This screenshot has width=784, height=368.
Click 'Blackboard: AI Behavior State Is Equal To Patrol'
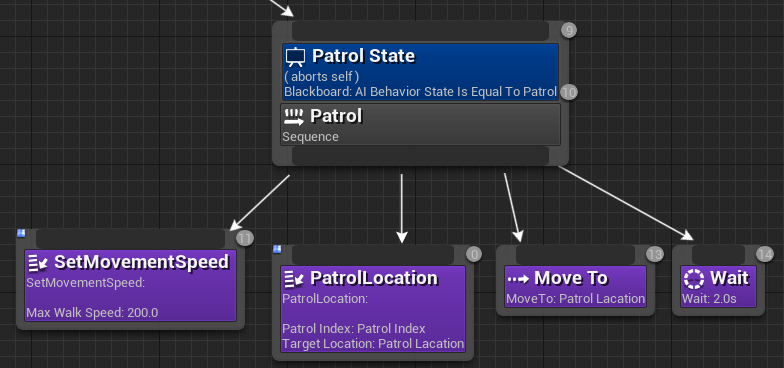coord(420,92)
